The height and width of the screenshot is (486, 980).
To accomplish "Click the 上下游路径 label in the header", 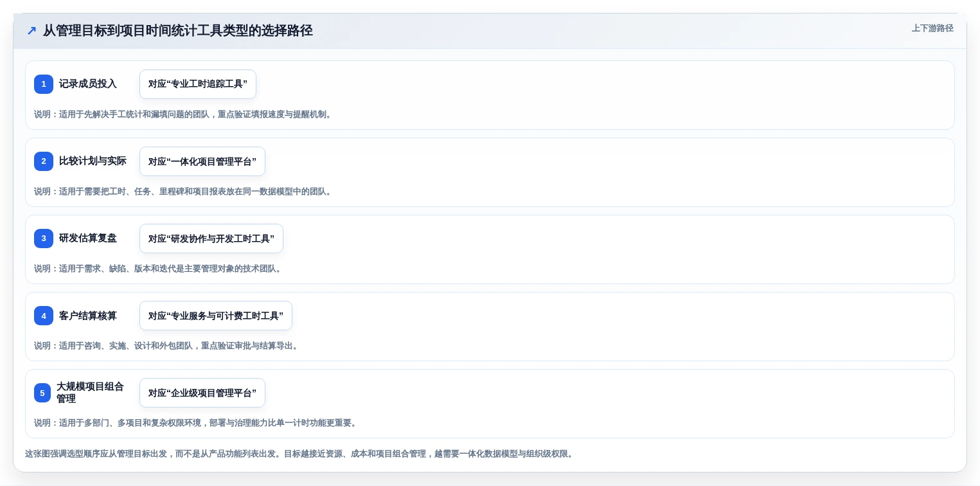I will pyautogui.click(x=932, y=28).
